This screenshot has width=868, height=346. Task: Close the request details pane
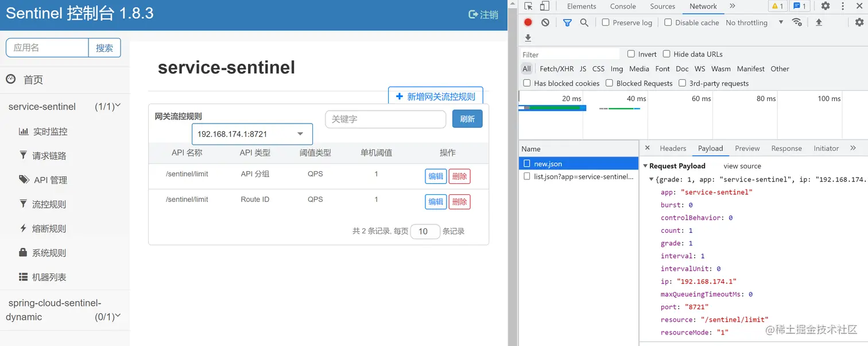click(x=648, y=148)
